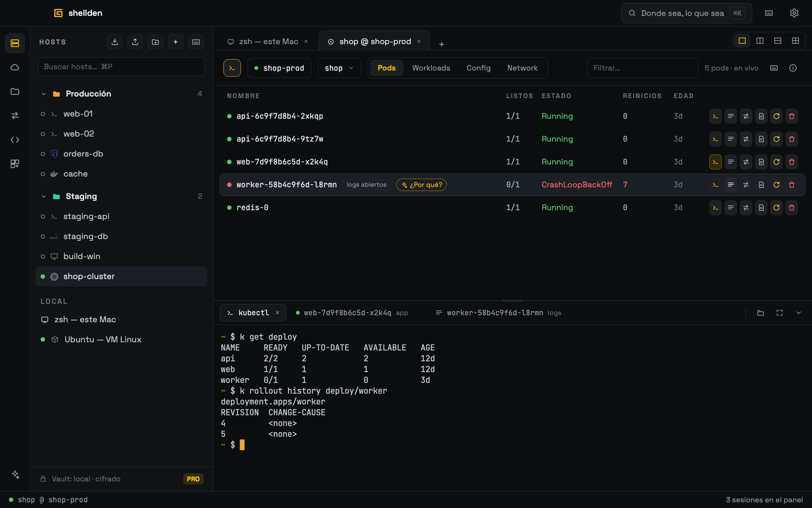Click the import hosts download icon
This screenshot has height=508, width=812.
(115, 42)
